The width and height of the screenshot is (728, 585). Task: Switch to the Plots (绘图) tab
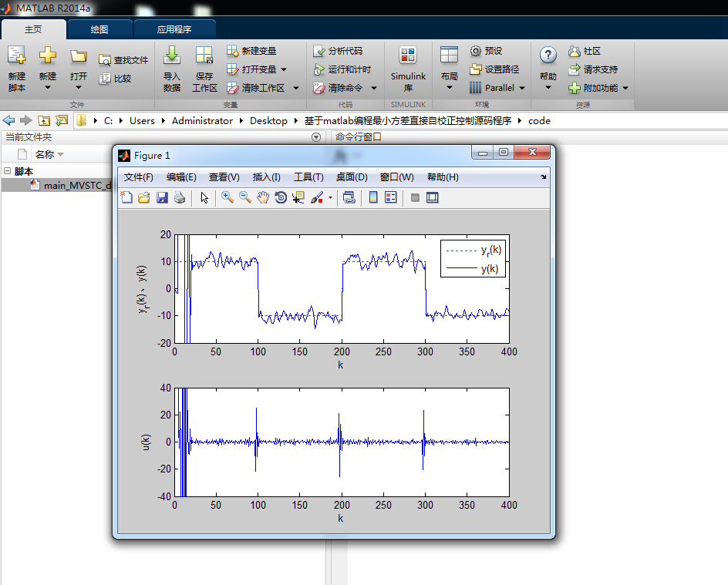99,29
